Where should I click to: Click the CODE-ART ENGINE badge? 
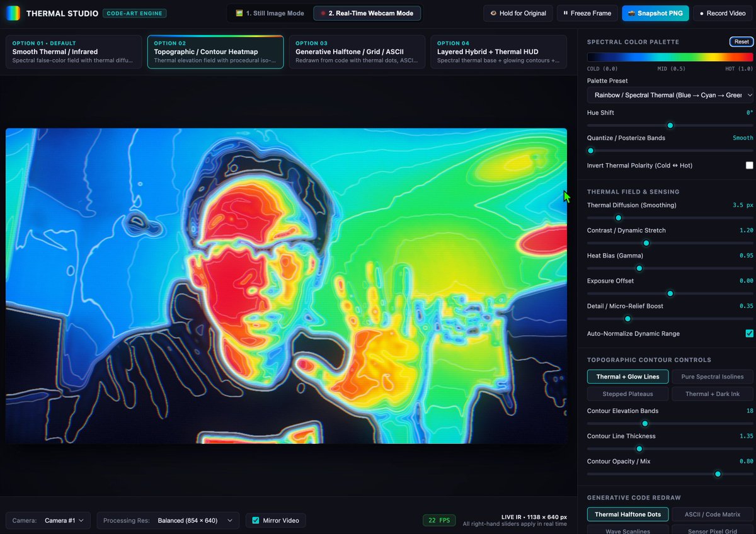[x=134, y=13]
